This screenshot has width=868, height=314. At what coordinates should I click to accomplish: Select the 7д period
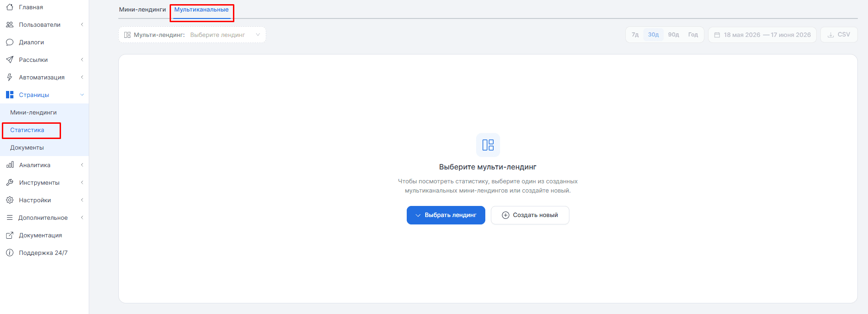pyautogui.click(x=635, y=35)
